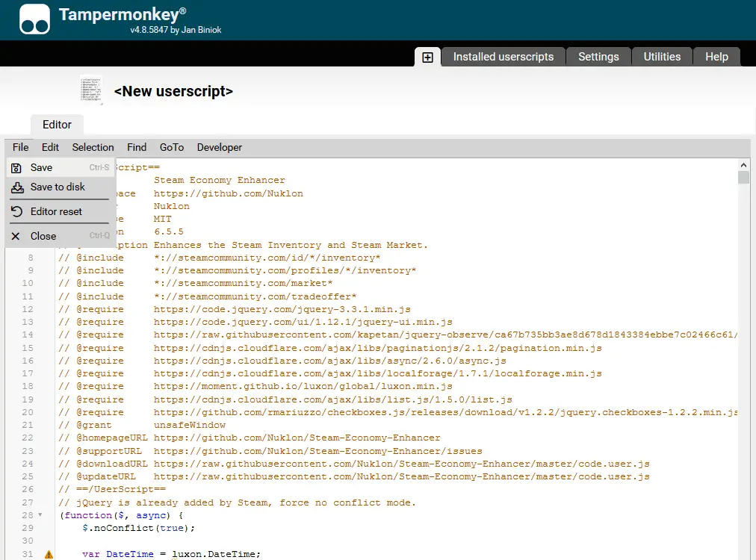Click the Save to disk download icon

coord(17,187)
